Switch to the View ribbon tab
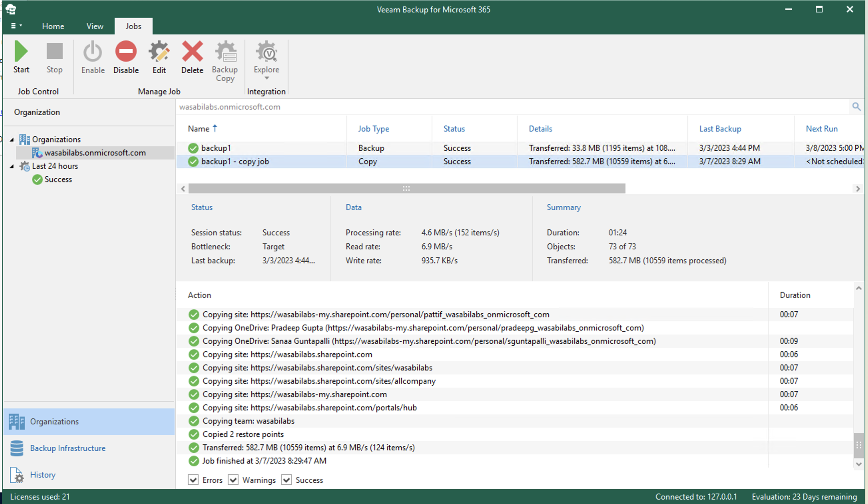Viewport: 868px width, 504px height. pyautogui.click(x=95, y=26)
